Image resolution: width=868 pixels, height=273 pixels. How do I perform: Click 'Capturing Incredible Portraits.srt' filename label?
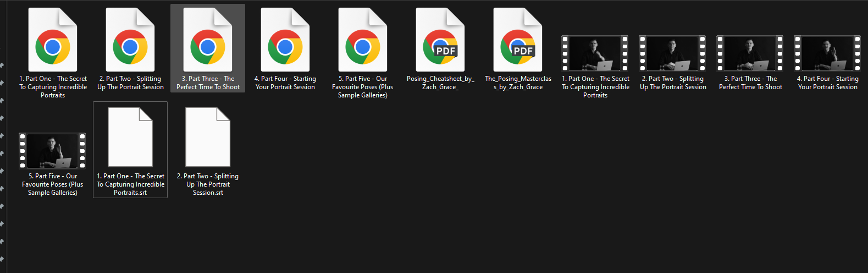click(x=130, y=184)
